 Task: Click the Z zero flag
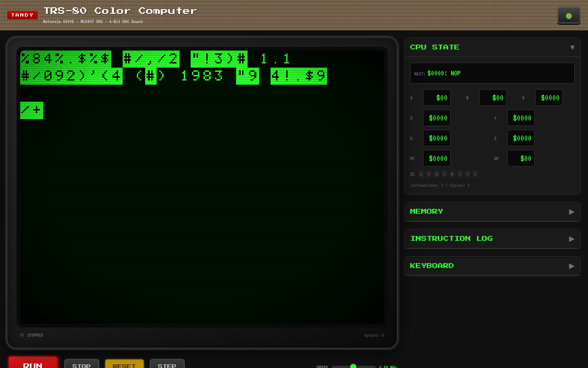[x=460, y=174]
